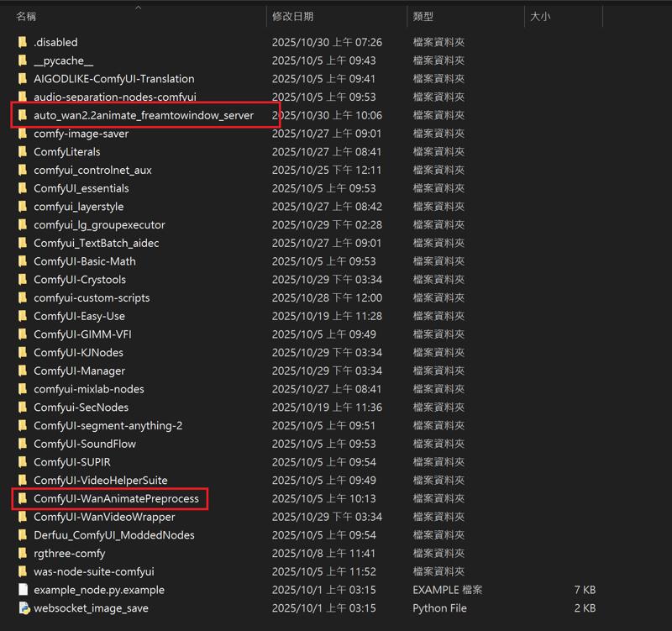
Task: Sort files by the 名稱 column header
Action: point(26,17)
